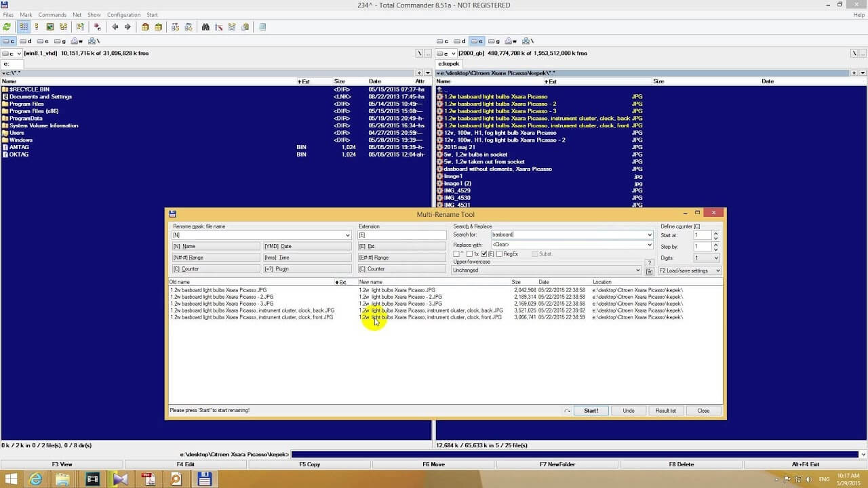Select drive c in right drive bar
This screenshot has width=868, height=488.
443,41
